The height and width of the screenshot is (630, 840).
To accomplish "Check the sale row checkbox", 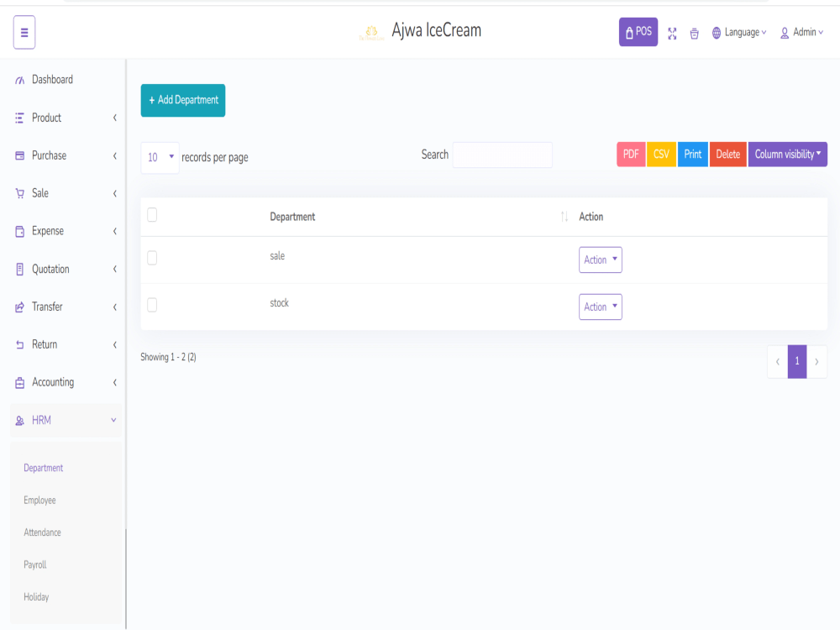I will (x=152, y=258).
